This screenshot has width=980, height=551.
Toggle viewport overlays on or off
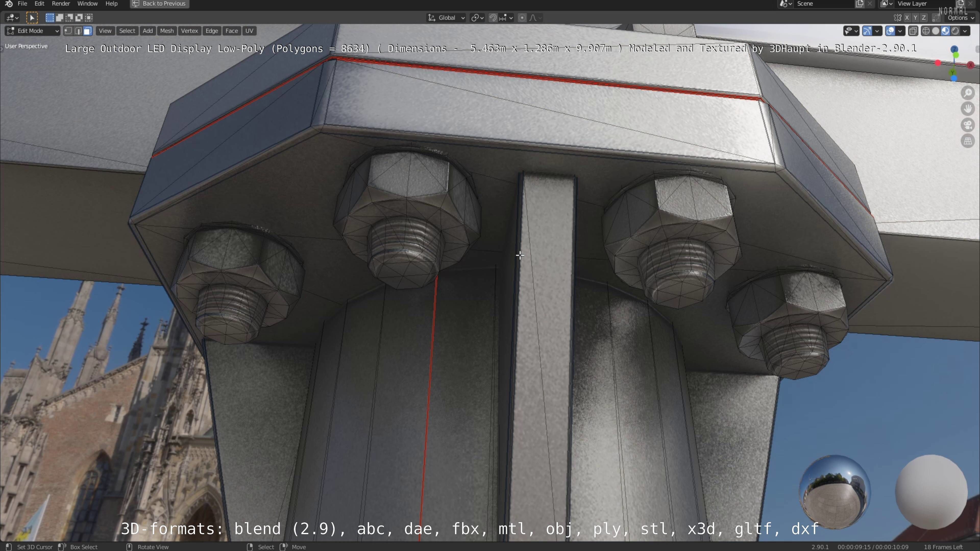coord(890,31)
